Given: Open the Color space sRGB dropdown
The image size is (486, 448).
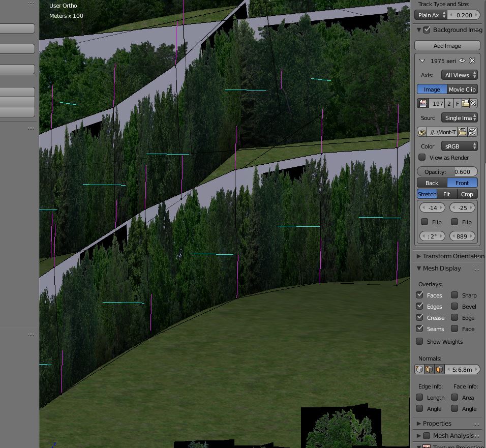Looking at the screenshot, I should coord(459,146).
